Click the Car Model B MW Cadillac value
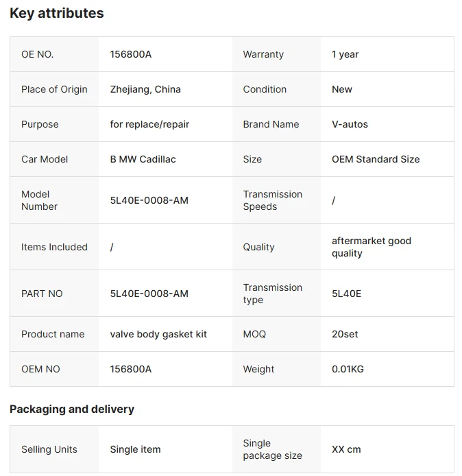The width and height of the screenshot is (462, 476). (143, 159)
